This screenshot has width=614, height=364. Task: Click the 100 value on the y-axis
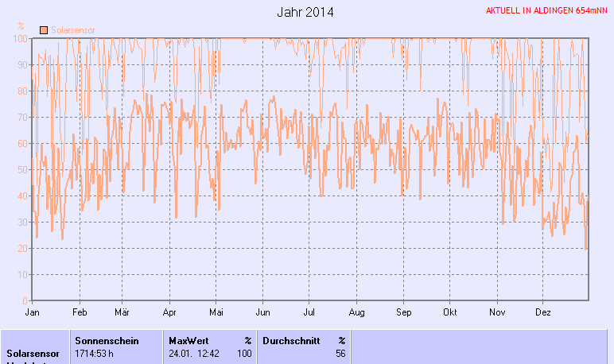point(21,38)
